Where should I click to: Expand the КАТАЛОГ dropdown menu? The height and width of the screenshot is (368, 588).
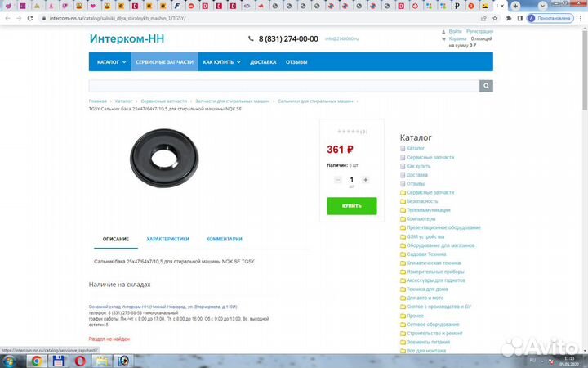pyautogui.click(x=111, y=62)
